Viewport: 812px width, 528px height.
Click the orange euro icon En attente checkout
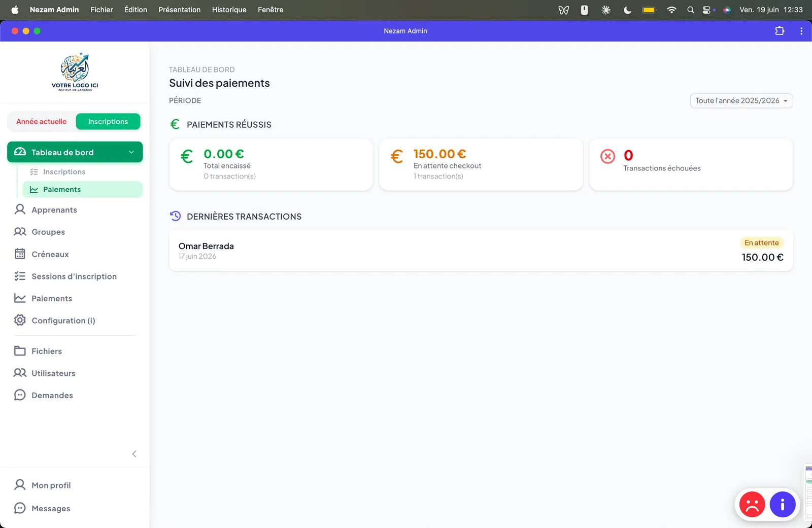pos(397,156)
